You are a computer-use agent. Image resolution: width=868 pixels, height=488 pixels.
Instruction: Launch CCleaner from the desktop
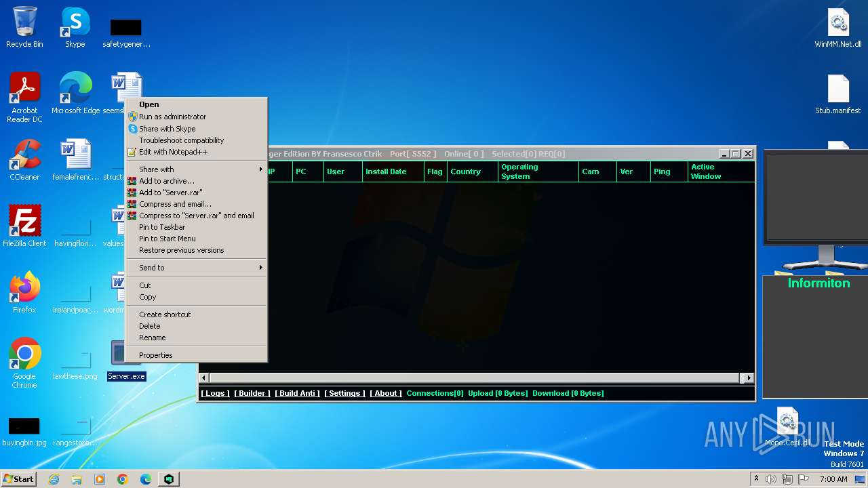click(x=24, y=160)
